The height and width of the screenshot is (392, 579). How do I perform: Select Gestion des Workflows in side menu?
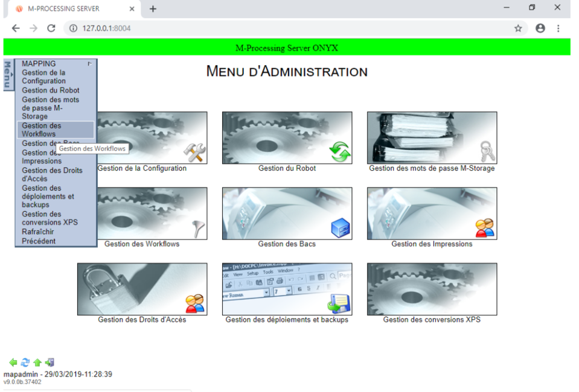(x=42, y=130)
